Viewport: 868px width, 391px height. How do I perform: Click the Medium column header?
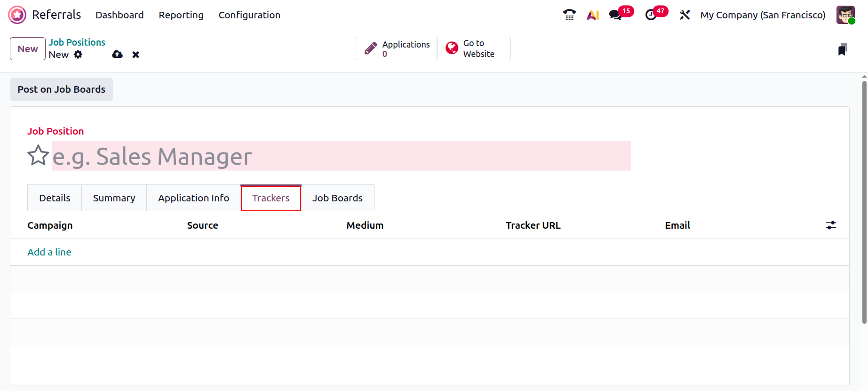pos(365,225)
